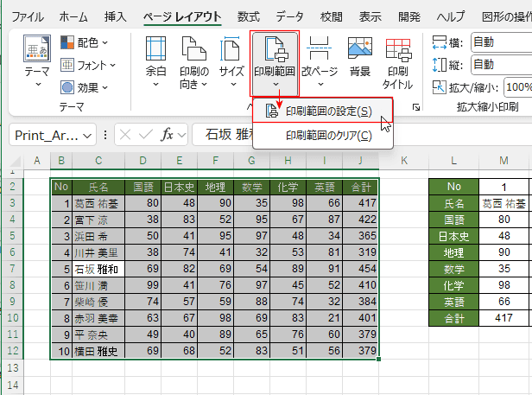Switch to the ヘルプ tab
This screenshot has width=532, height=395.
(x=451, y=16)
